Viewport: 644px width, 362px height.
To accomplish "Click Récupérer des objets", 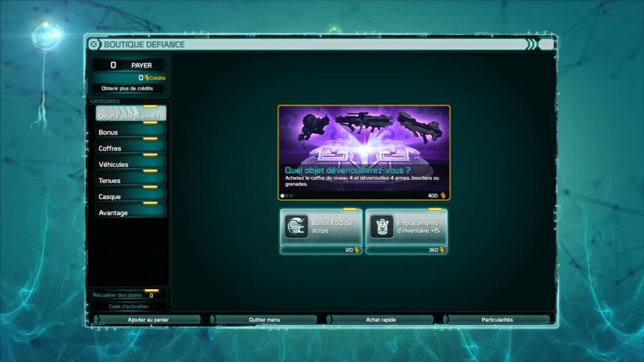I will click(x=117, y=295).
